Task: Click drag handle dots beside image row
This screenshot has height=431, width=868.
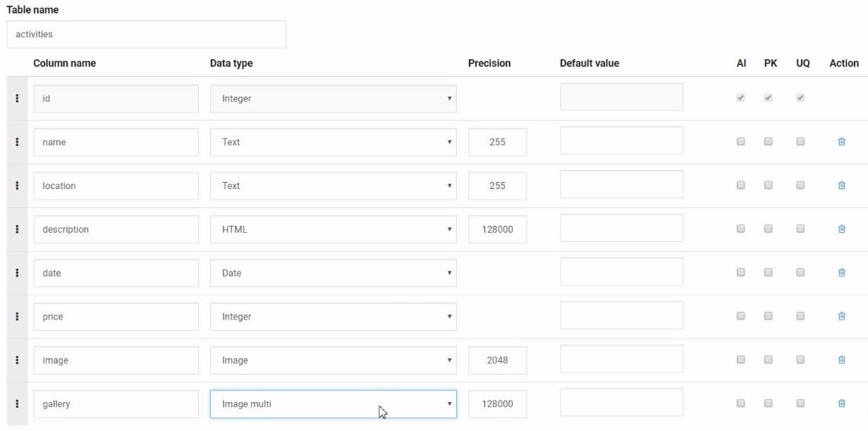Action: point(17,360)
